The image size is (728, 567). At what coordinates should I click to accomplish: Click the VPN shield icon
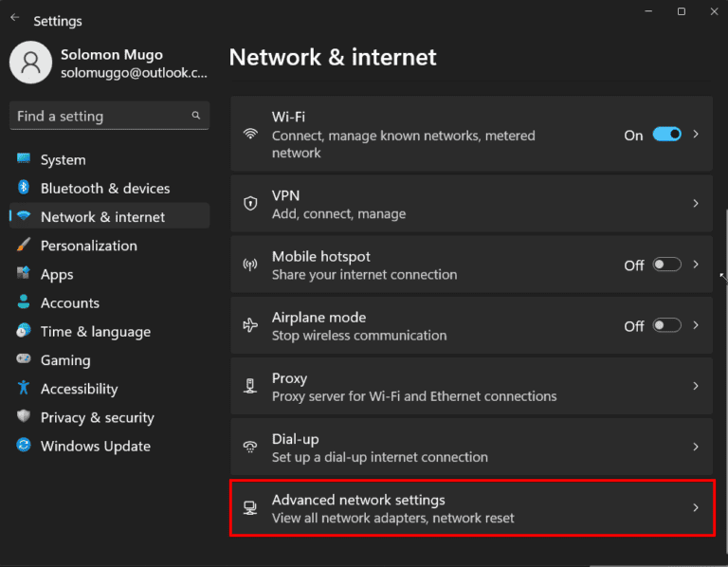pyautogui.click(x=250, y=204)
